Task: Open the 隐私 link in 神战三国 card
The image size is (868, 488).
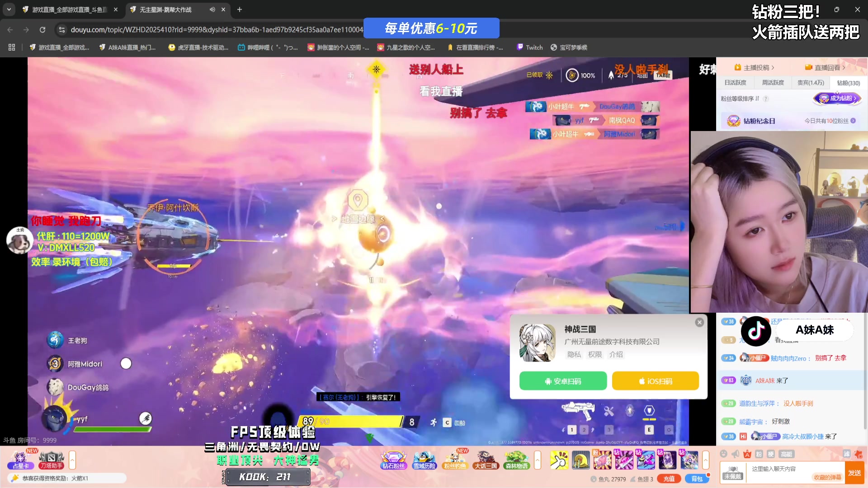Action: 574,355
